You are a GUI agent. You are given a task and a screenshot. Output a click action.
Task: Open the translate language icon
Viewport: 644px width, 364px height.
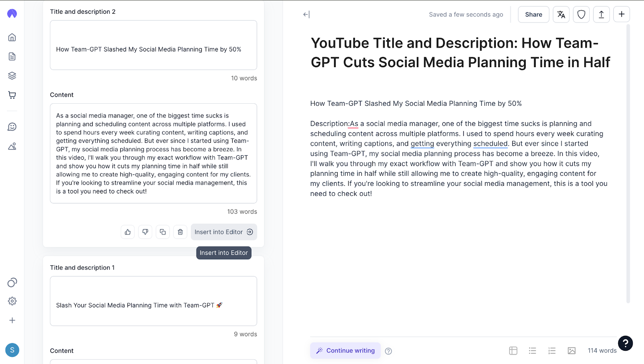pos(561,14)
